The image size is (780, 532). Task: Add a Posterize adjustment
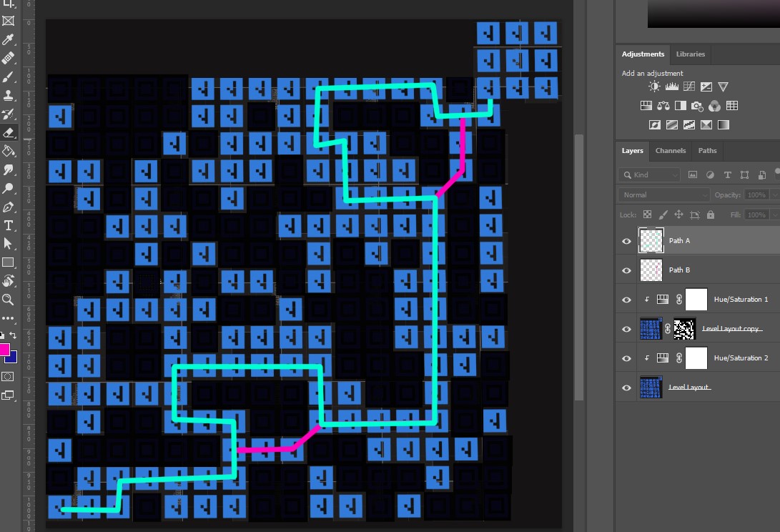click(672, 125)
